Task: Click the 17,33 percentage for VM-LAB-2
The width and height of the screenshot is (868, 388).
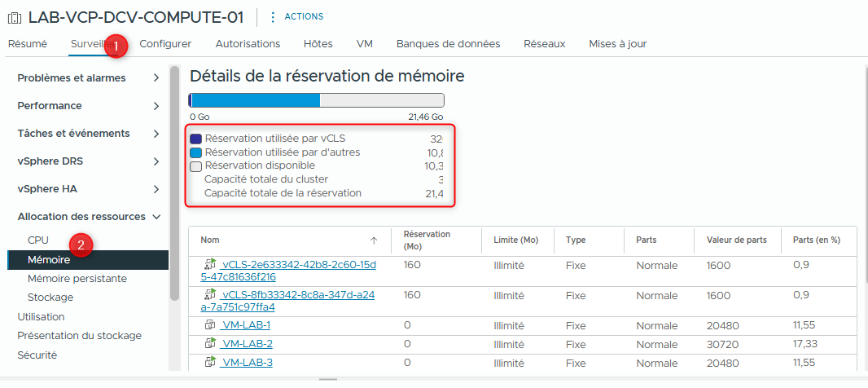Action: tap(804, 344)
